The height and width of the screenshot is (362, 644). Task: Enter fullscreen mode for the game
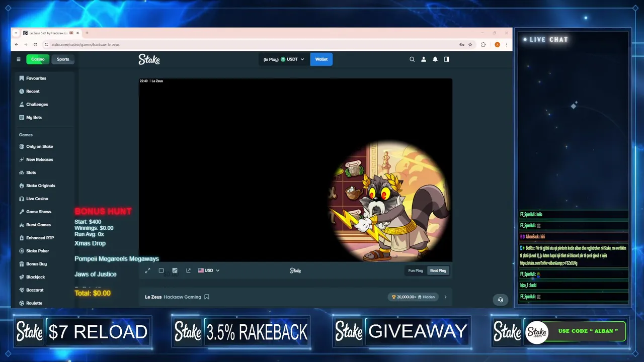(148, 270)
